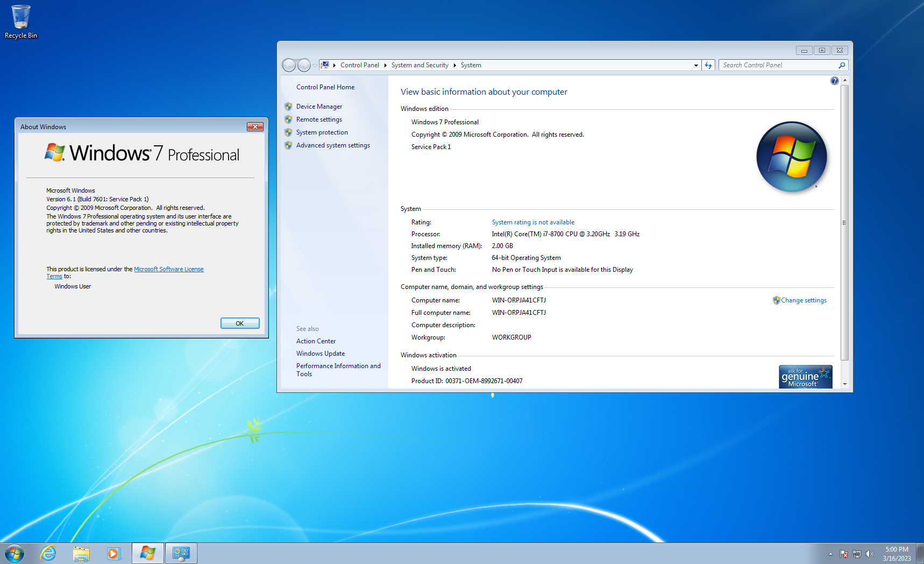Click the scrollbar up arrow

tap(844, 80)
